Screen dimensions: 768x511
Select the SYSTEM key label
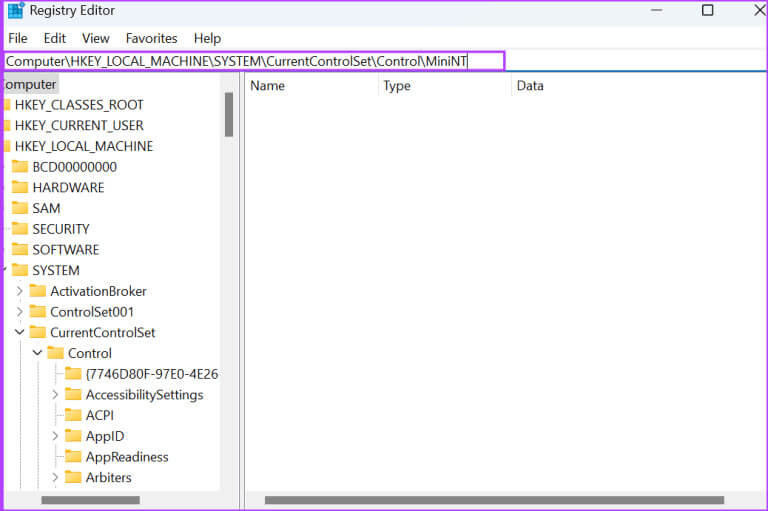pos(56,270)
